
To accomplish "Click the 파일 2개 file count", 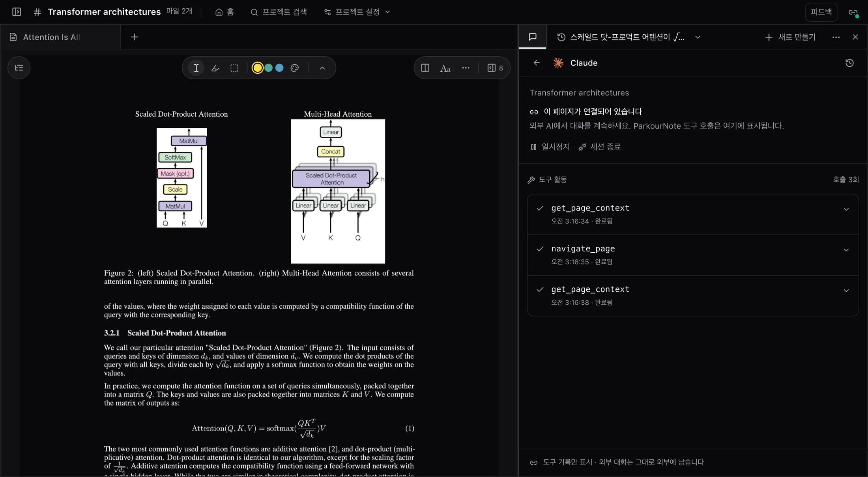I will (179, 11).
